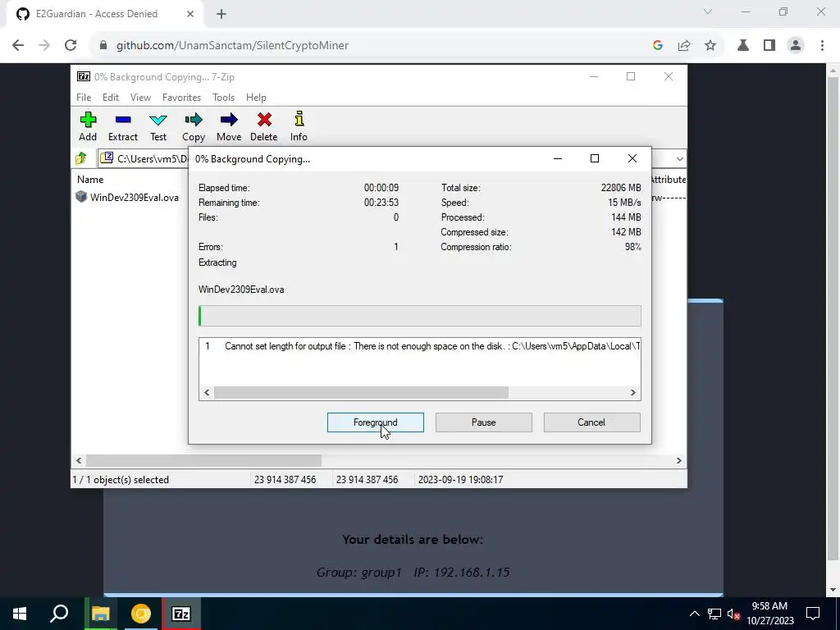Click the error list left scroll arrow

(207, 393)
